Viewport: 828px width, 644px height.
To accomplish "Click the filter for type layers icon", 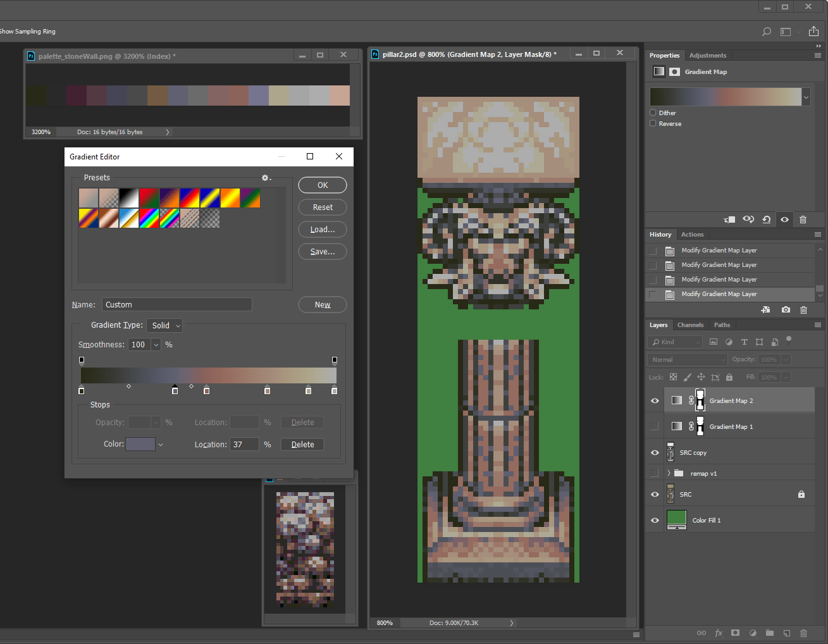I will click(744, 342).
